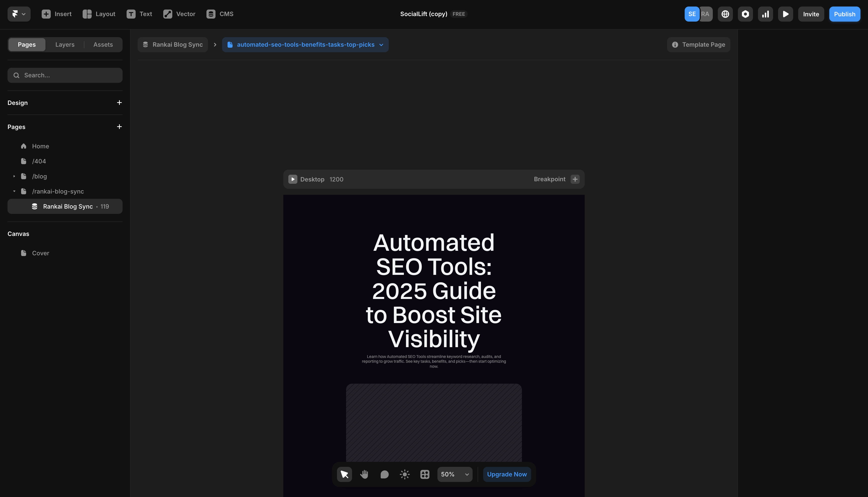This screenshot has width=868, height=497.
Task: Click the Publish button
Action: pos(845,14)
